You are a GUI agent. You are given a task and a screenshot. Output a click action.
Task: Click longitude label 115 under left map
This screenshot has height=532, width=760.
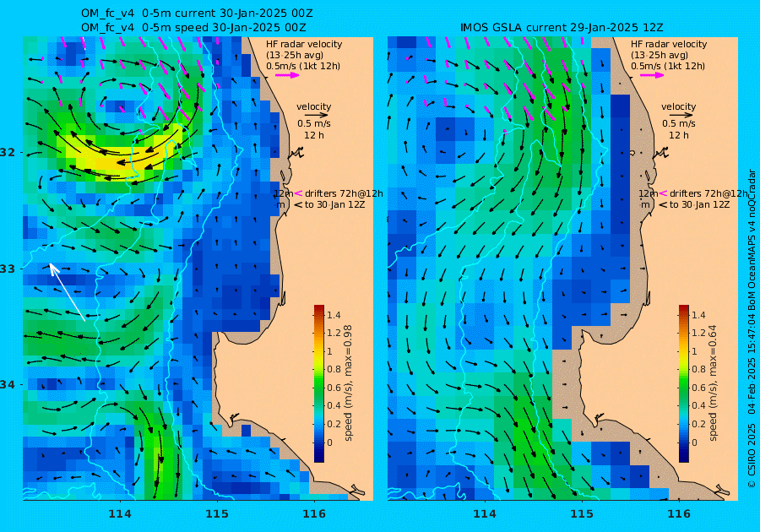(x=217, y=513)
